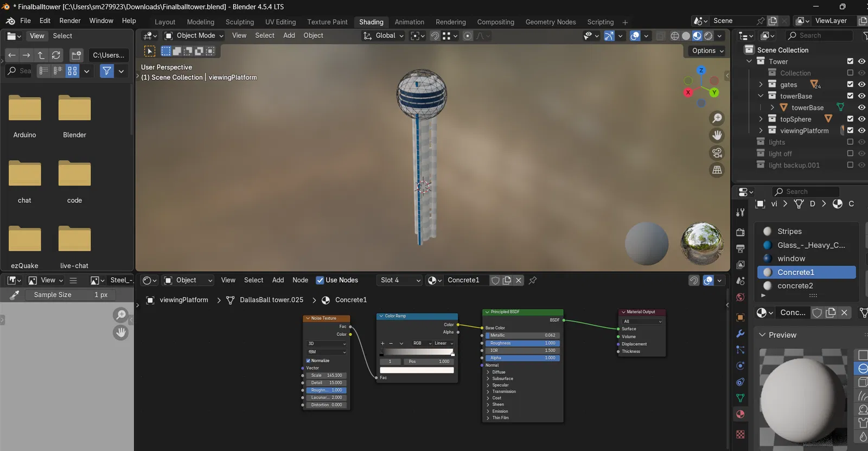The height and width of the screenshot is (451, 868).
Task: Expand the topSphere collection
Action: [x=761, y=119]
